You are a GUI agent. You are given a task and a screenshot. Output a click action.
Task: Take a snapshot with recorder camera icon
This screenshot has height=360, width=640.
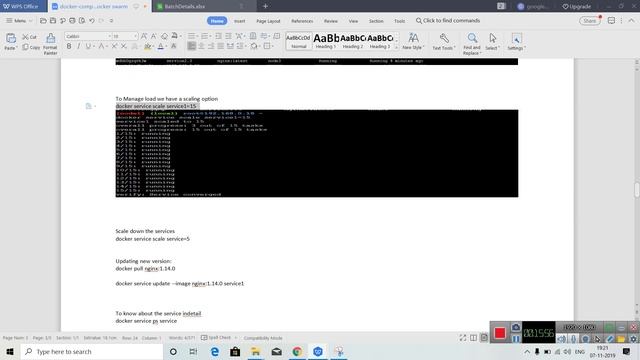coord(516,327)
